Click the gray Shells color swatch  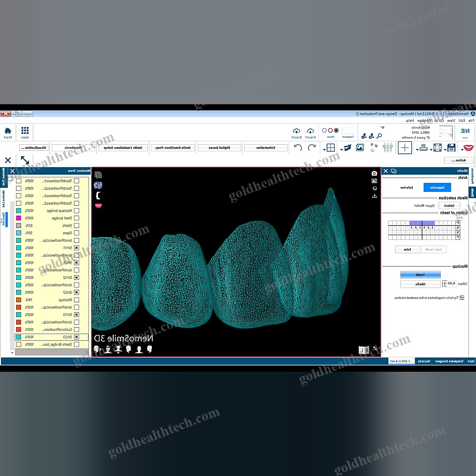[x=19, y=226]
